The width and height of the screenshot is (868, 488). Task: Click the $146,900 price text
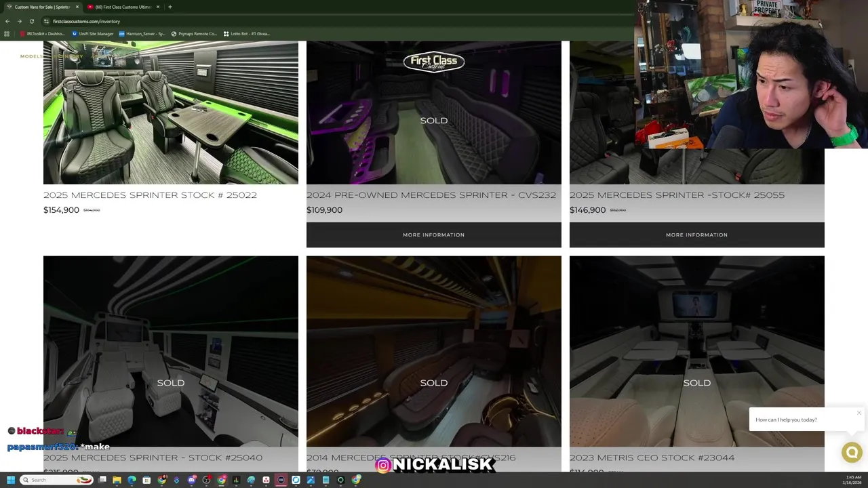[x=587, y=210]
